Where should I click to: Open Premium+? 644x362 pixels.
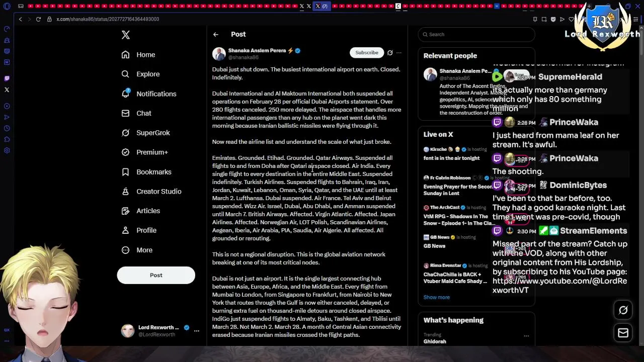coord(145,152)
